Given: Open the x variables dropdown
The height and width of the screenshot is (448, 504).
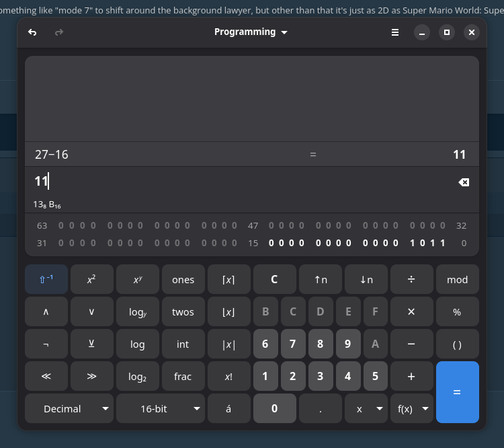Looking at the screenshot, I should click(x=366, y=408).
